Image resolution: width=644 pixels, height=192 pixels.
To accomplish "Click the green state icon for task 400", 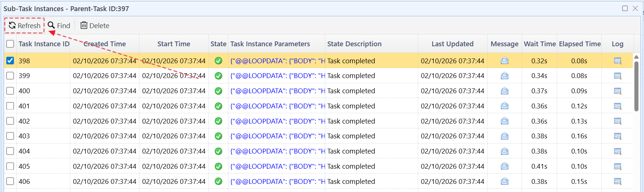I will (x=218, y=91).
